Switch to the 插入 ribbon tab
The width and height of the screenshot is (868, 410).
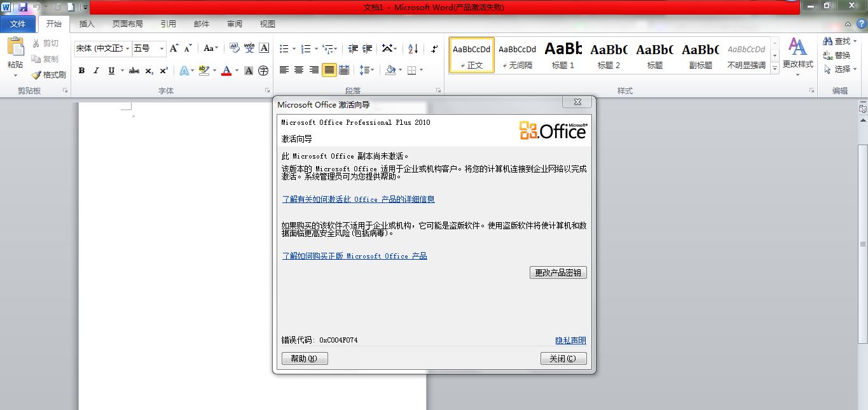(86, 24)
